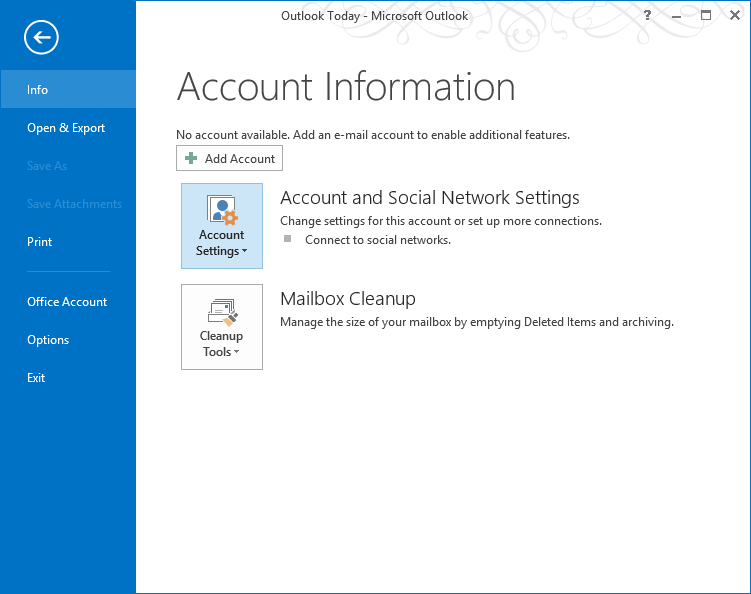This screenshot has height=594, width=751.
Task: Expand the Account Settings dropdown arrow
Action: (244, 252)
